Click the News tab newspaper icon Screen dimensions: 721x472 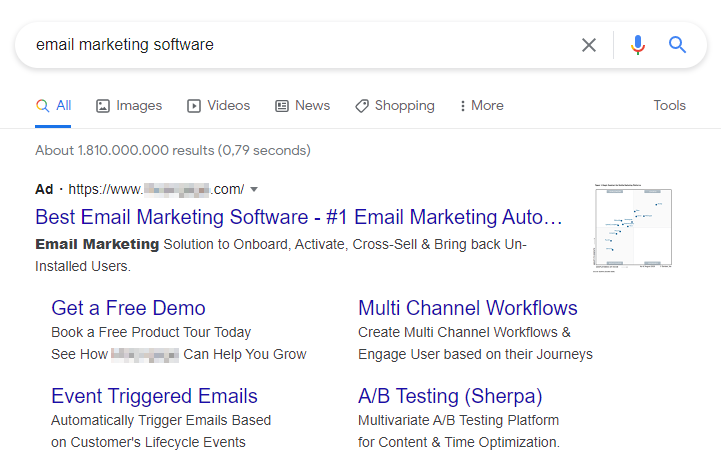(x=282, y=106)
